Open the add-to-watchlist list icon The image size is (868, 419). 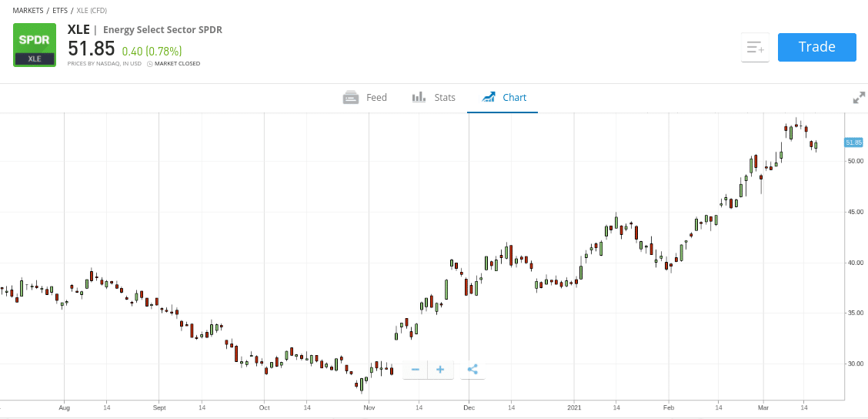coord(755,48)
